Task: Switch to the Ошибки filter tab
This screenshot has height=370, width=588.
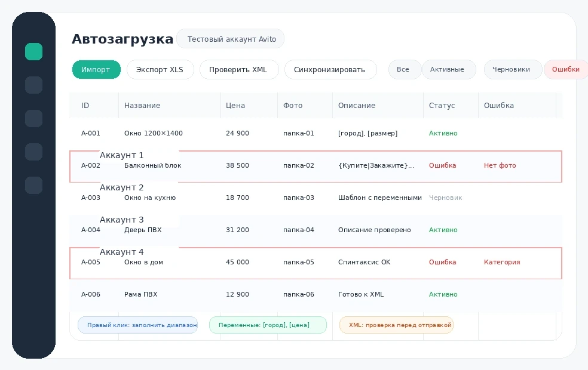Action: click(566, 70)
